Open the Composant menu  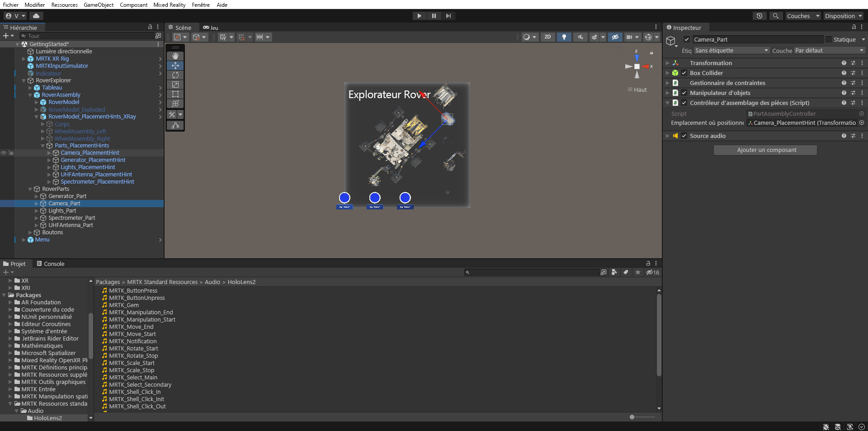pyautogui.click(x=133, y=5)
